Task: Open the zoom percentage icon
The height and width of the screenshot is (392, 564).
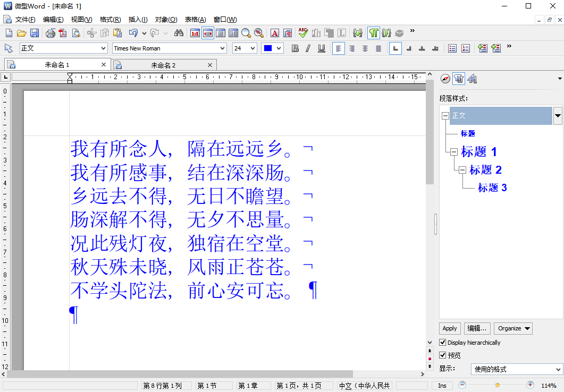Action: [259, 33]
